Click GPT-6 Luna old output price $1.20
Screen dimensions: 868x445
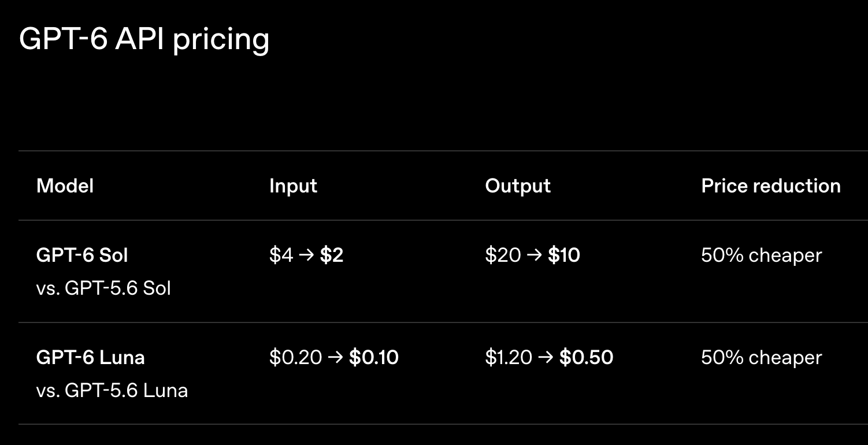point(509,357)
